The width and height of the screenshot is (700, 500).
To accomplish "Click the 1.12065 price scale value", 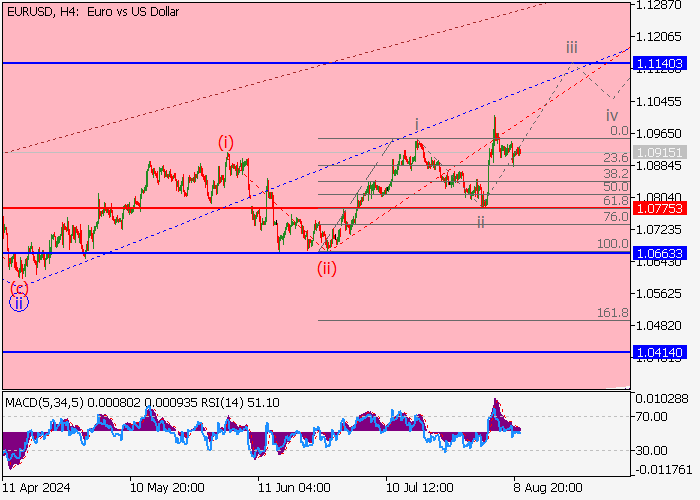I will tap(658, 37).
